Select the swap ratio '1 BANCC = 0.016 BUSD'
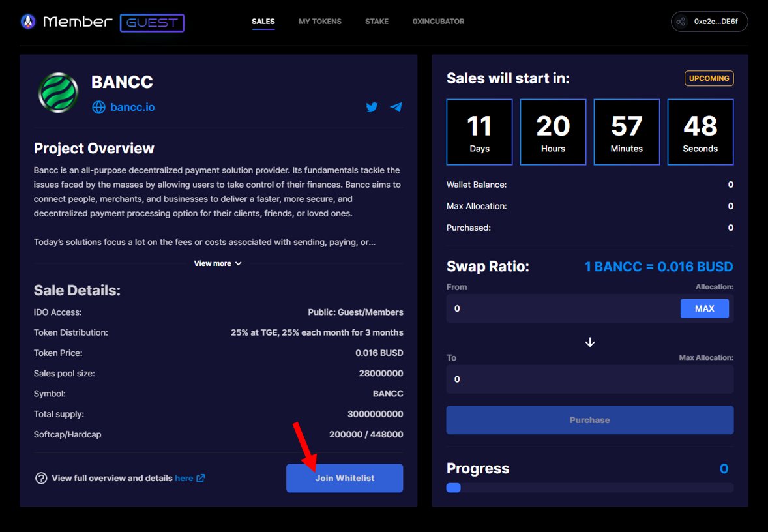Image resolution: width=768 pixels, height=532 pixels. pyautogui.click(x=658, y=267)
